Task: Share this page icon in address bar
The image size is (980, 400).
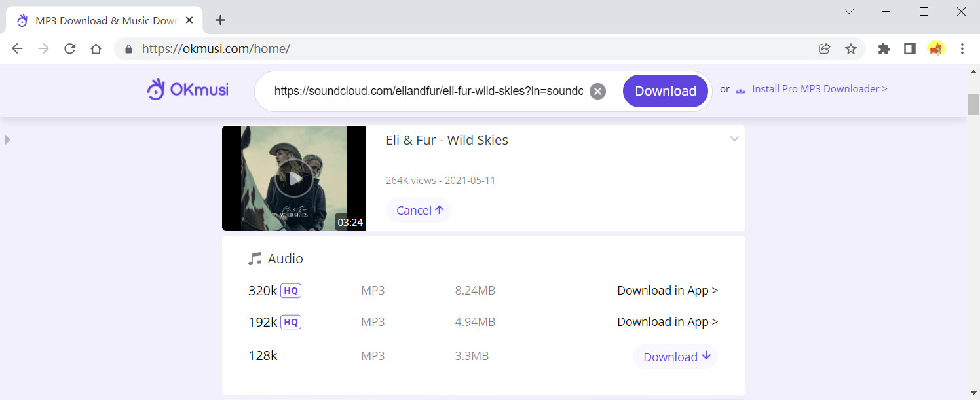Action: (825, 48)
